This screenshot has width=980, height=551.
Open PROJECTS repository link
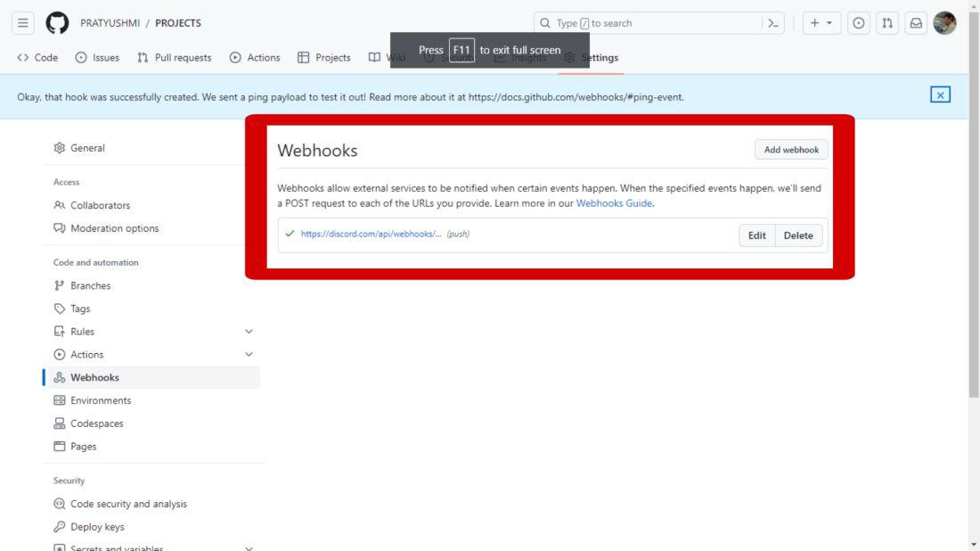click(x=178, y=23)
